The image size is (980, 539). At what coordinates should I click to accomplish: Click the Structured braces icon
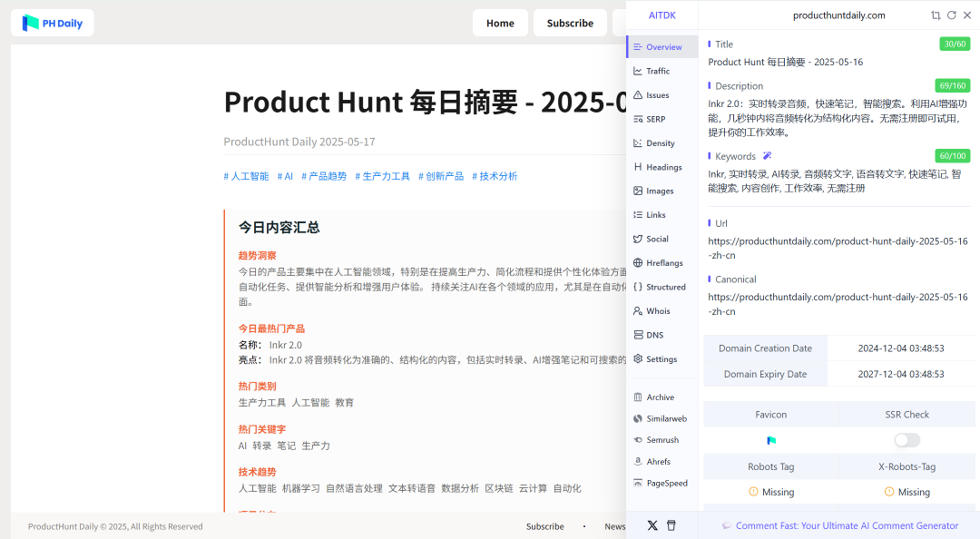(638, 287)
